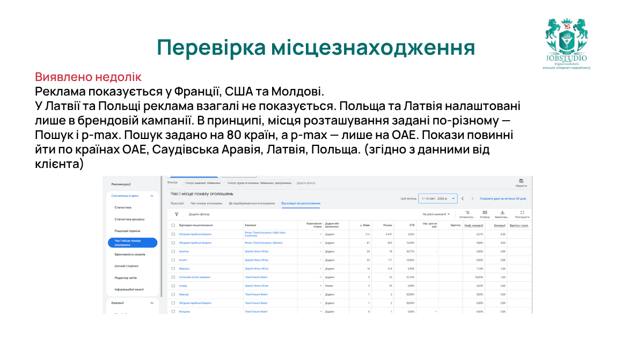Open the Франція location link
The image size is (644, 337).
click(184, 294)
